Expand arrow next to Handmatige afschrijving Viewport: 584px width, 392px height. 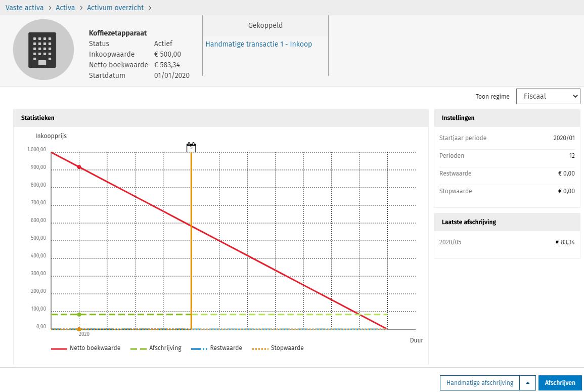tap(527, 383)
